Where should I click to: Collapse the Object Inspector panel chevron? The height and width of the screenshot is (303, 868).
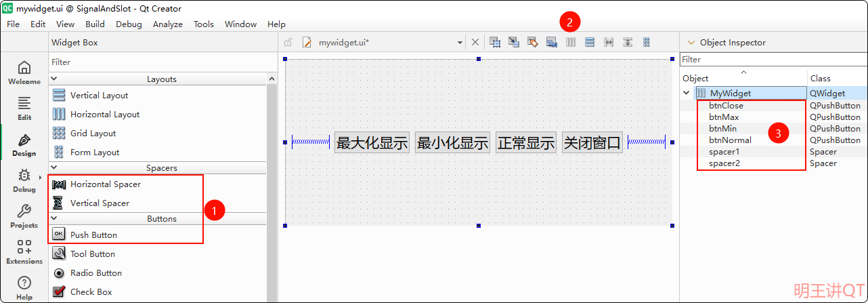click(691, 42)
